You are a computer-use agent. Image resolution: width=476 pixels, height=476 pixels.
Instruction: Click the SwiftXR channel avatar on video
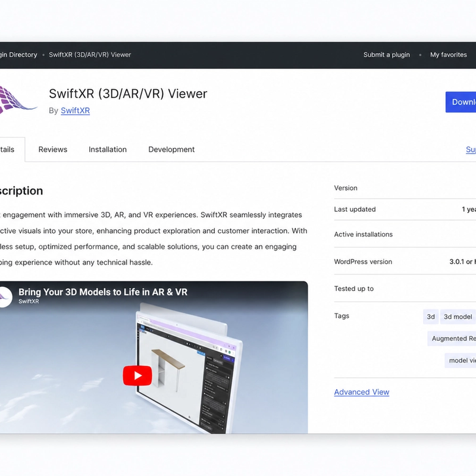[x=5, y=296]
